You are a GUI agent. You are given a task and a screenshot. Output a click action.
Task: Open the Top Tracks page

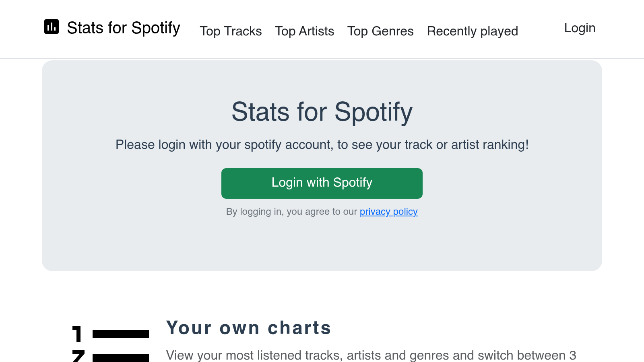click(x=231, y=31)
